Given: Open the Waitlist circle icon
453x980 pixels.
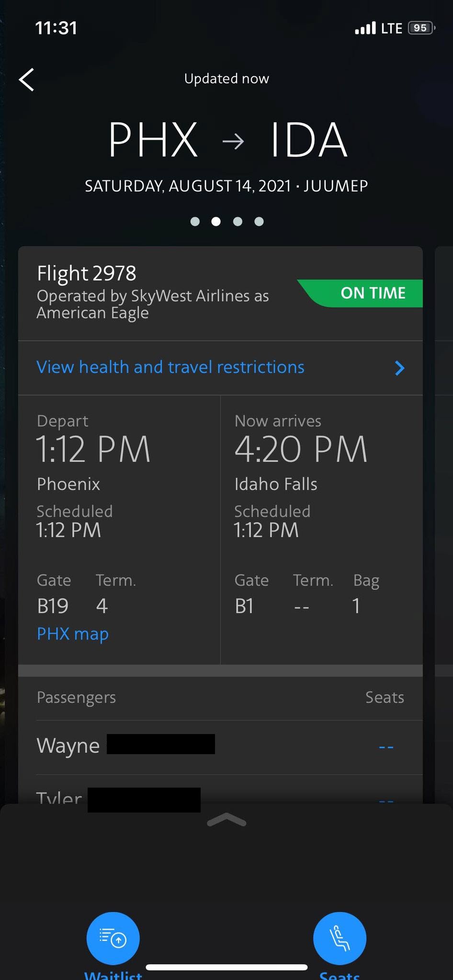Looking at the screenshot, I should 113,938.
